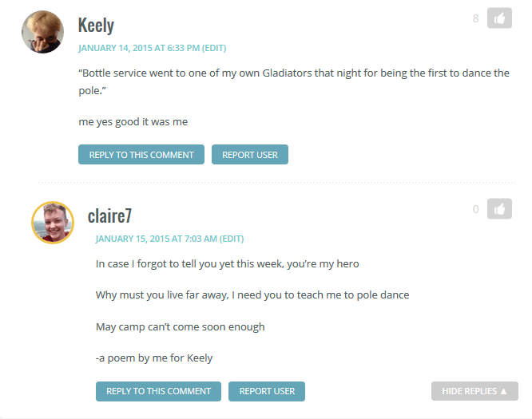The image size is (532, 419).
Task: Click the January 14, 2015 timestamp
Action: click(x=138, y=48)
